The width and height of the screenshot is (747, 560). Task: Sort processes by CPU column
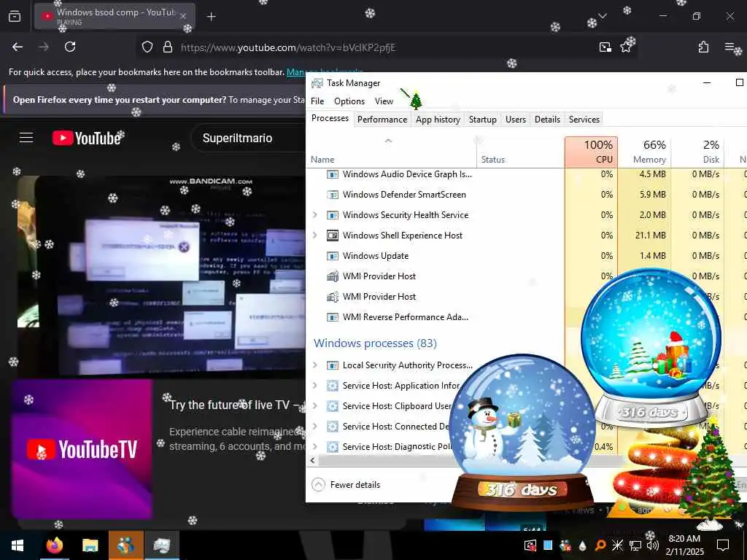(x=591, y=152)
